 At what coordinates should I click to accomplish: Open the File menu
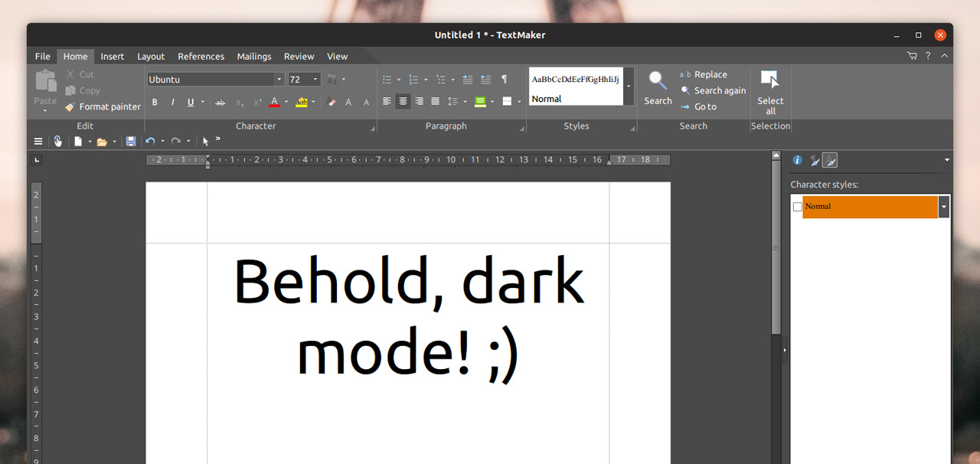click(x=43, y=56)
